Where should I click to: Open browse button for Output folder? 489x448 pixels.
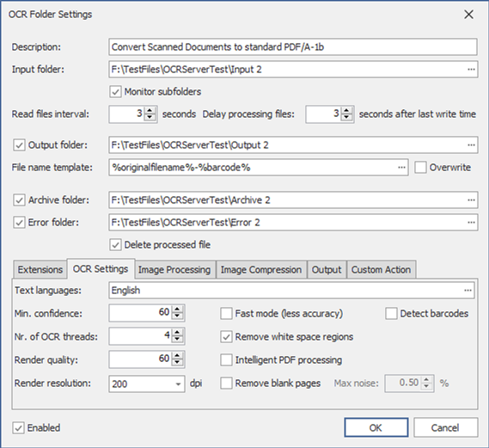[471, 144]
